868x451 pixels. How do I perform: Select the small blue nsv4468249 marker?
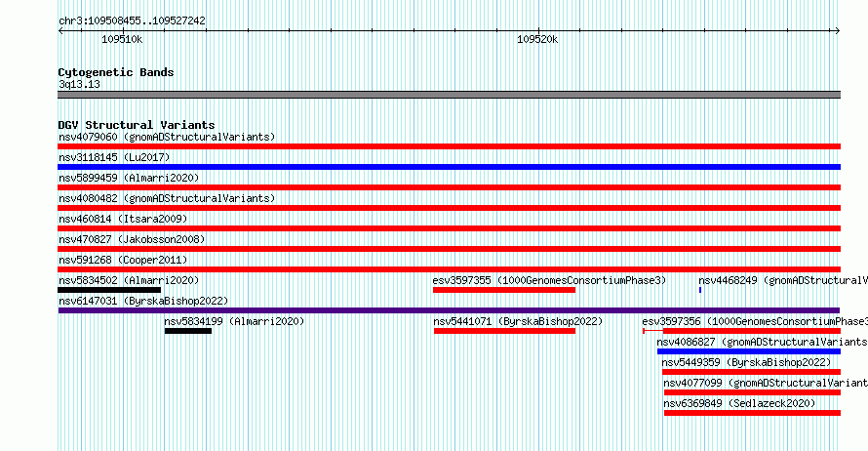point(700,290)
